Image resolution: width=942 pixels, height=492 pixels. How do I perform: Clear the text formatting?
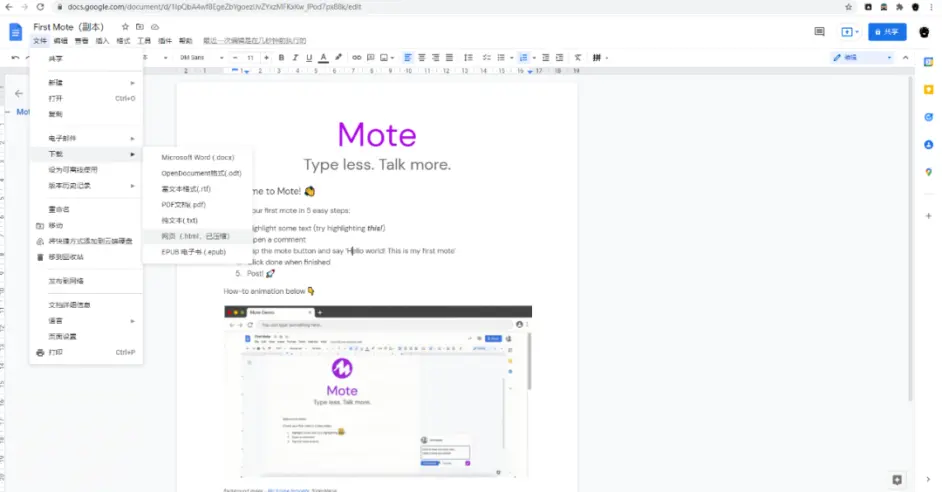(x=578, y=58)
